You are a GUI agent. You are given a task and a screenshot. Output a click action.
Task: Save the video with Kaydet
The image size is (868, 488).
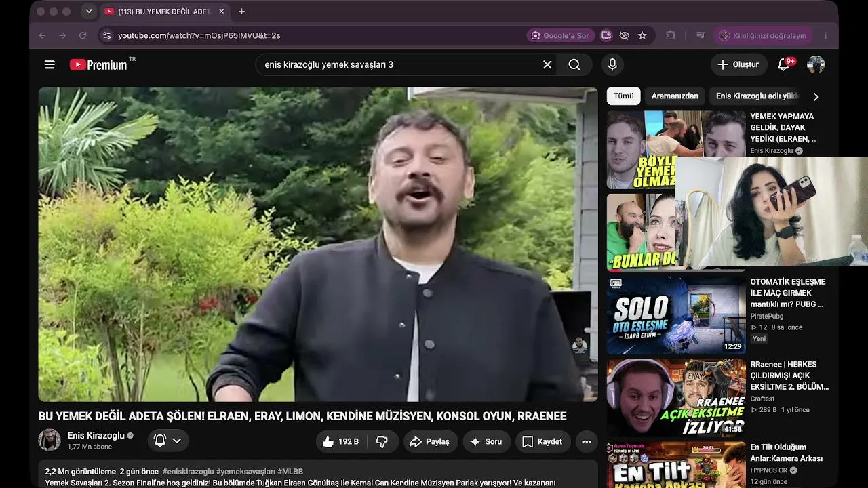(x=542, y=441)
